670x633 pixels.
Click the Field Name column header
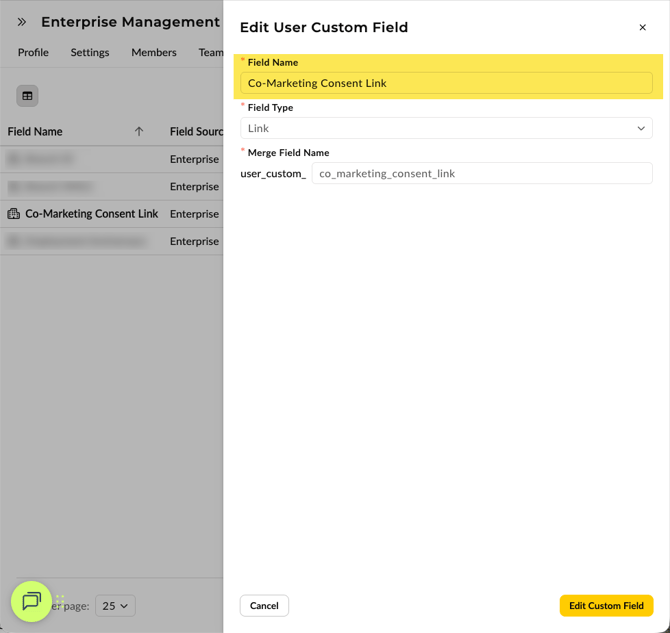click(36, 132)
